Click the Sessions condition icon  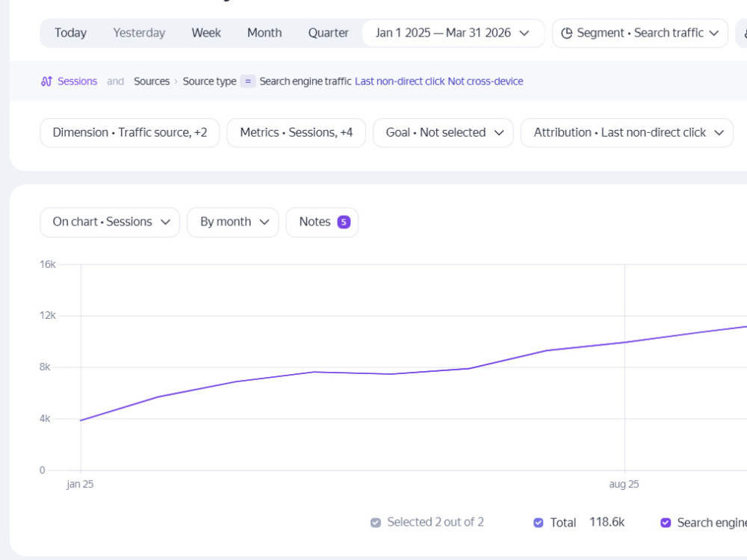click(x=46, y=81)
